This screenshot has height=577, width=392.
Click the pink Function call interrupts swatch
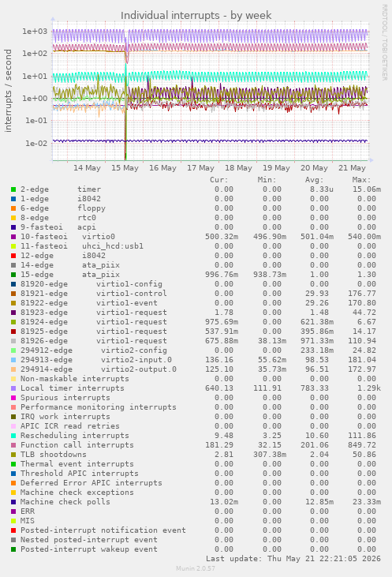tap(13, 445)
